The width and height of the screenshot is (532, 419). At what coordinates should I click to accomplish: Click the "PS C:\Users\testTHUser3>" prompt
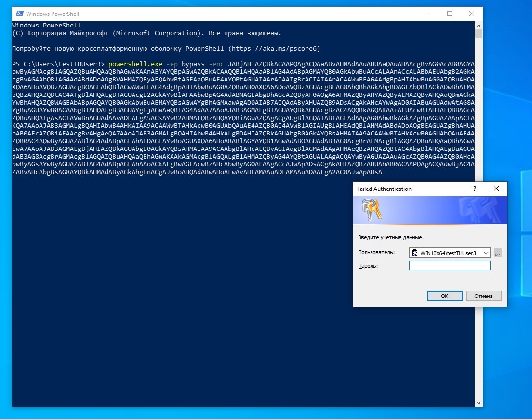click(x=58, y=64)
